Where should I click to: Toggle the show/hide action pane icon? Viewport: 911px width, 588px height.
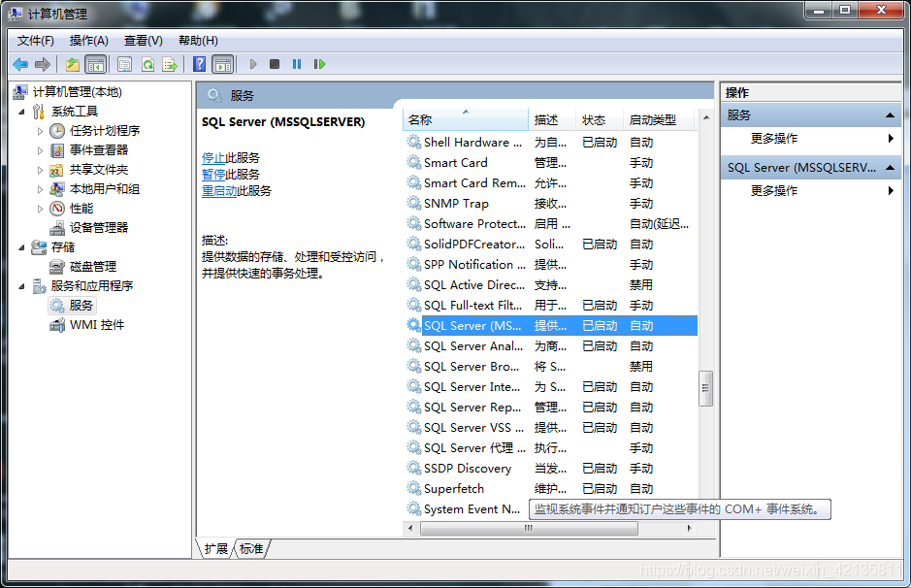coord(222,64)
